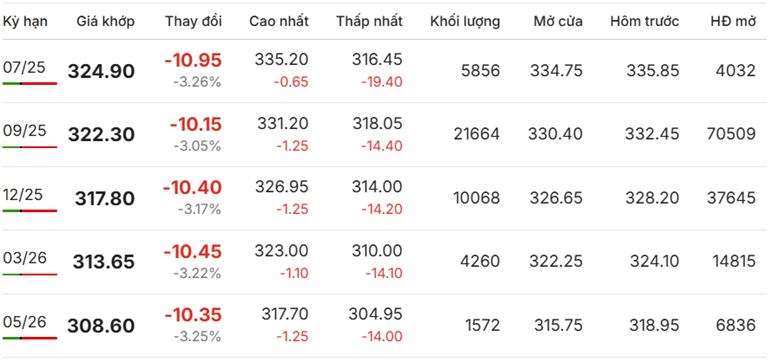Sort by Giá khớp column header
This screenshot has width=770, height=362.
pos(106,21)
